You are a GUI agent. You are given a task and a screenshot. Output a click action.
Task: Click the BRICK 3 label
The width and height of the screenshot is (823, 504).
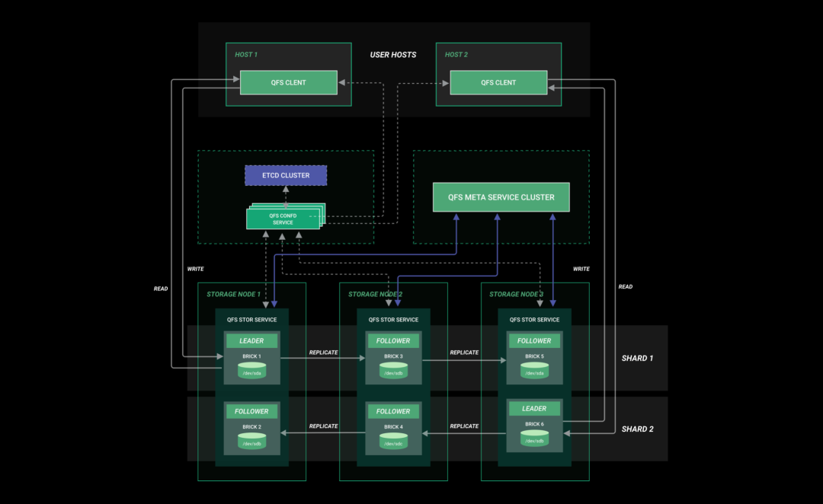tap(394, 356)
